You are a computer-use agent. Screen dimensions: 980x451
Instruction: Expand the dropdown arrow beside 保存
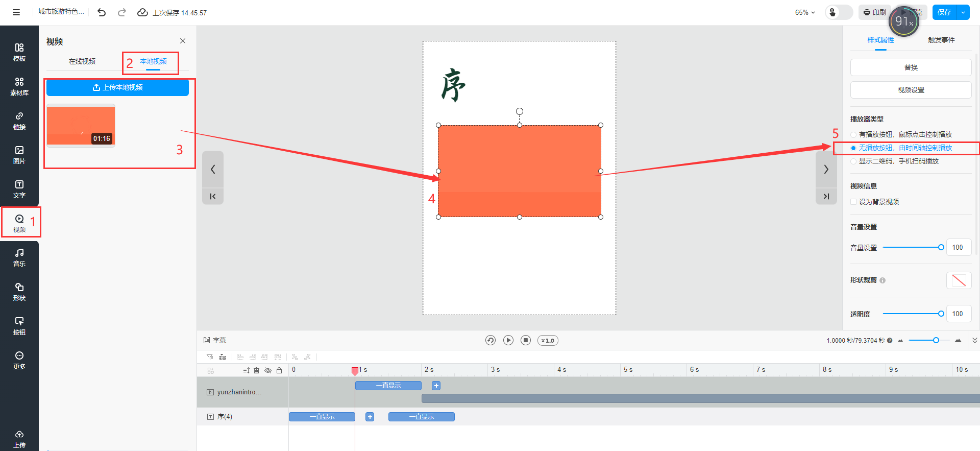point(963,12)
